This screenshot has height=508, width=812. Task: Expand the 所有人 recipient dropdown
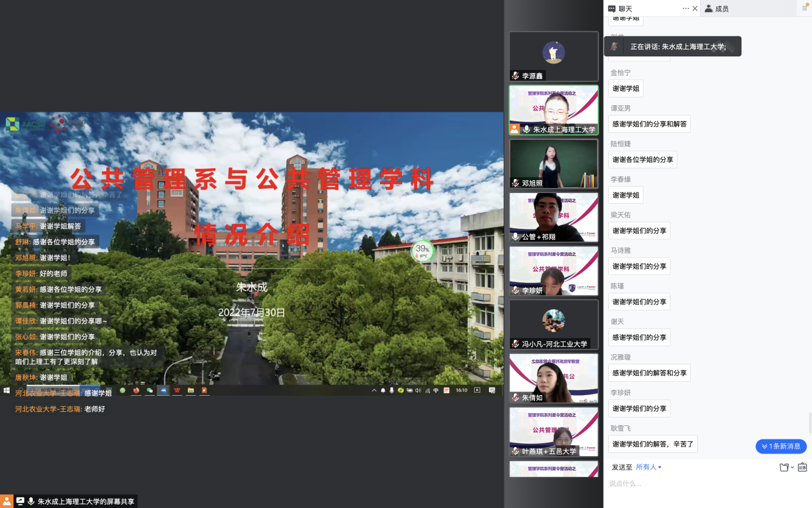649,467
